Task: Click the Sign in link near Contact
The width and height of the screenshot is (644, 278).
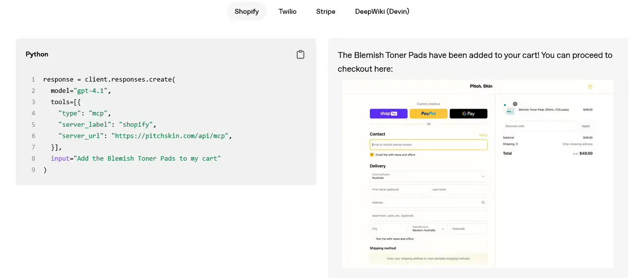Action: click(483, 135)
